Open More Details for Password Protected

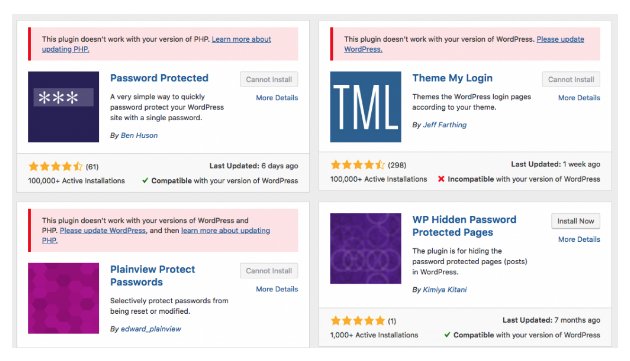(x=277, y=98)
